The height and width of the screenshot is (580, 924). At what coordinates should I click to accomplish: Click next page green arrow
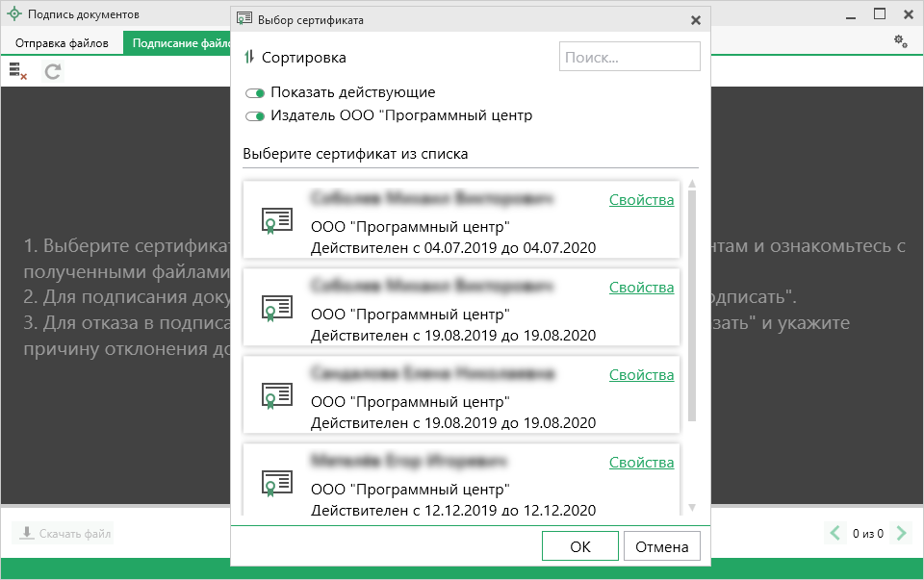point(901,533)
